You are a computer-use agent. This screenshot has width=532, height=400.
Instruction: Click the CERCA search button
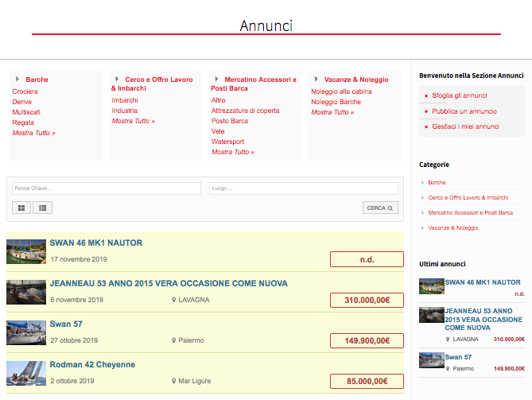(x=380, y=208)
